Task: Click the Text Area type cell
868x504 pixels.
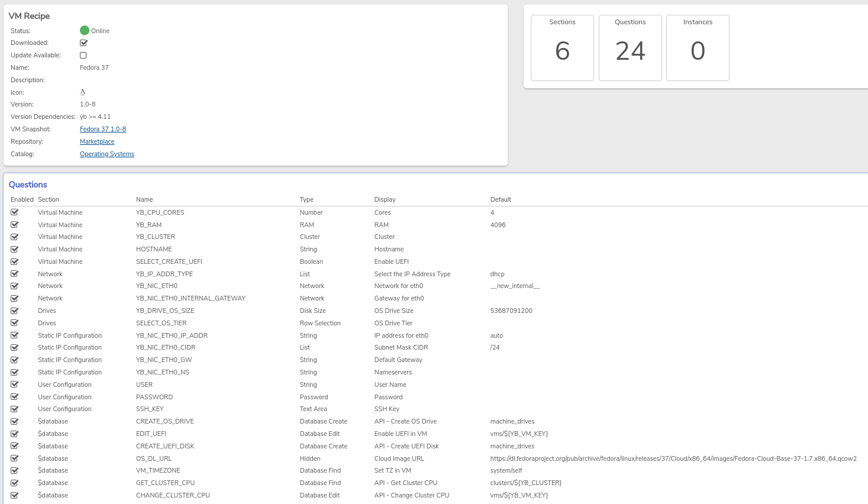Action: [x=314, y=409]
